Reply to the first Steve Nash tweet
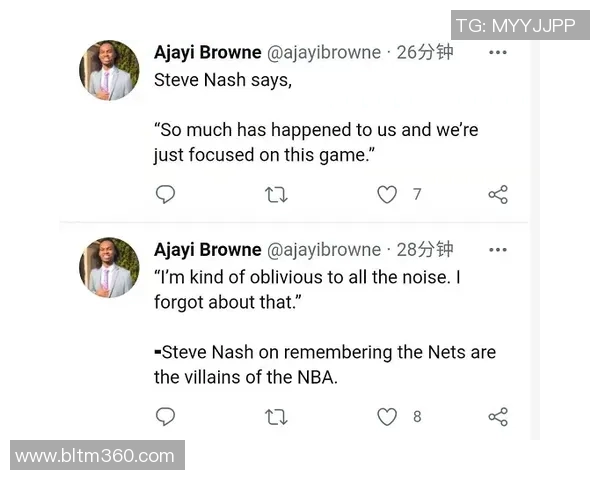The height and width of the screenshot is (480, 600). point(166,194)
